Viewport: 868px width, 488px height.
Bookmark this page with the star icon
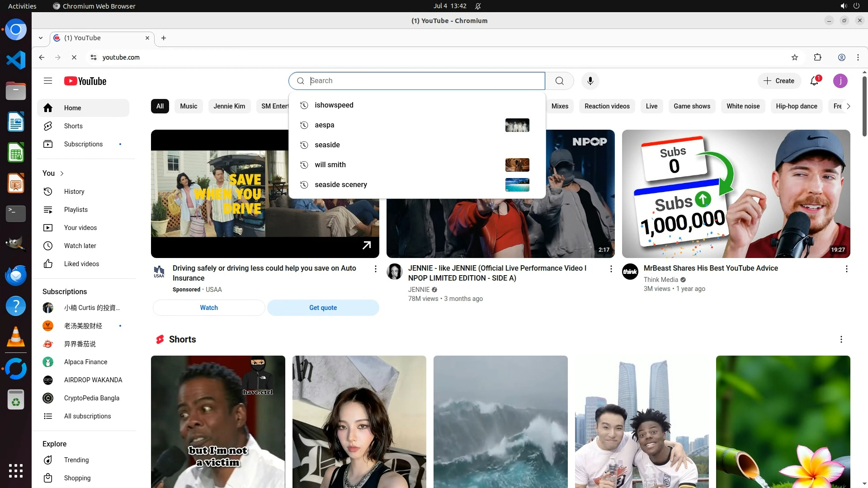point(795,57)
